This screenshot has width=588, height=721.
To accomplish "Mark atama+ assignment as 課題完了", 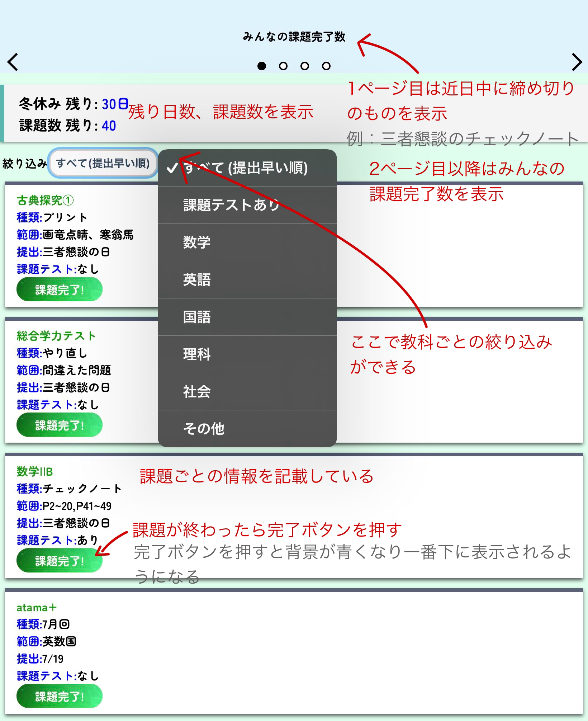I will (60, 696).
